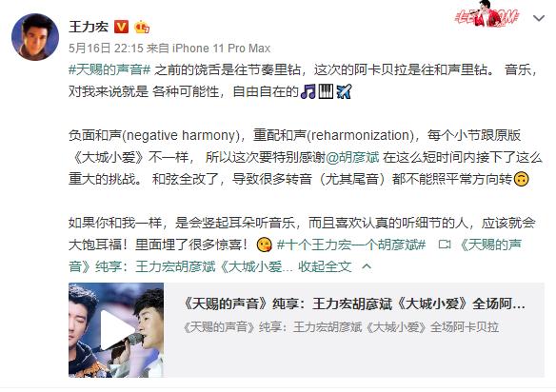Click the piano keyboard emoji

pyautogui.click(x=326, y=91)
